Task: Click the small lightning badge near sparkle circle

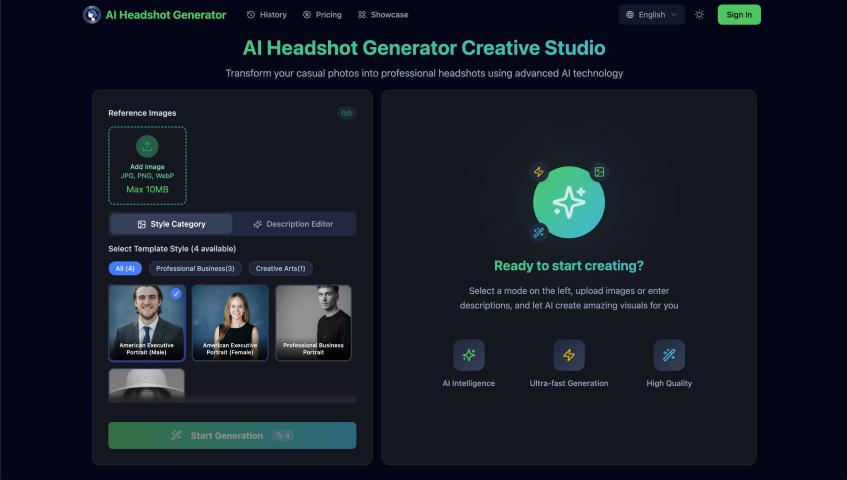Action: click(x=538, y=172)
